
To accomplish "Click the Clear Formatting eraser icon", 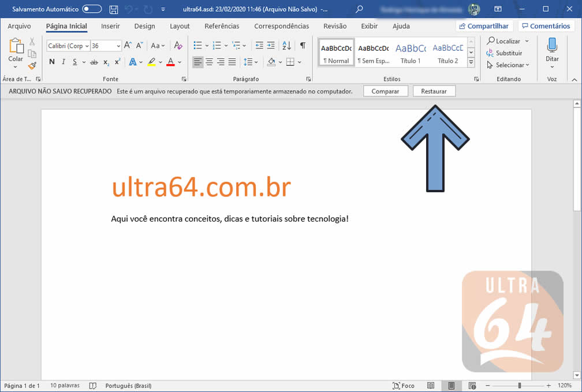I will 178,46.
